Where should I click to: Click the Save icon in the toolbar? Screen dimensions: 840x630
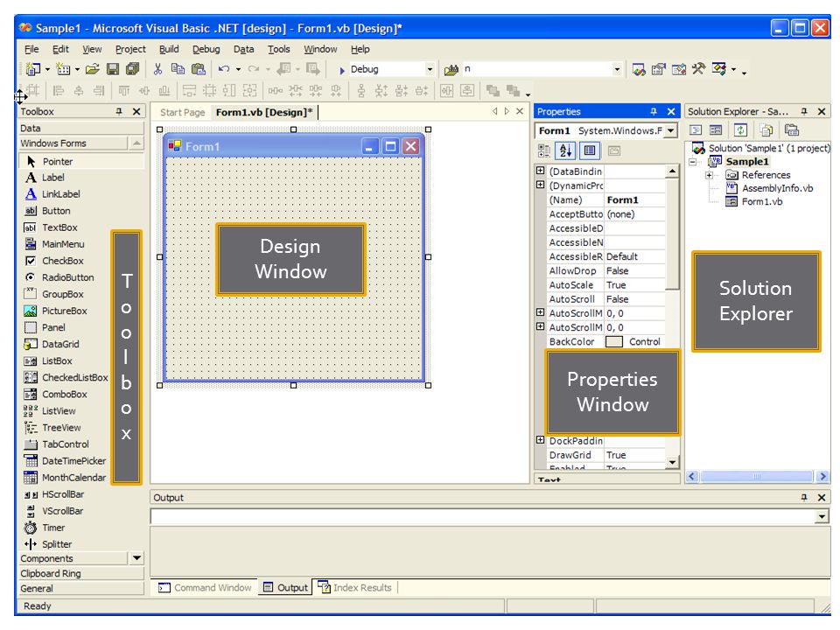tap(113, 69)
